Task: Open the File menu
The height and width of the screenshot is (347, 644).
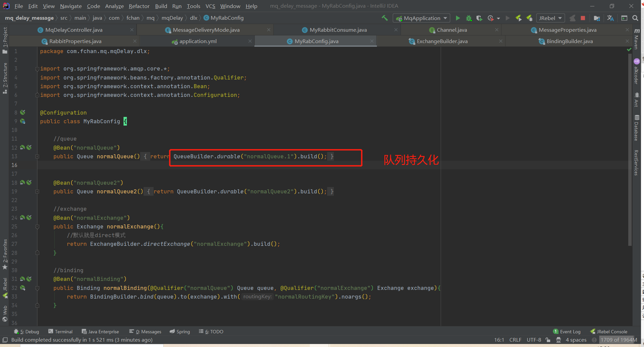Action: click(x=19, y=6)
